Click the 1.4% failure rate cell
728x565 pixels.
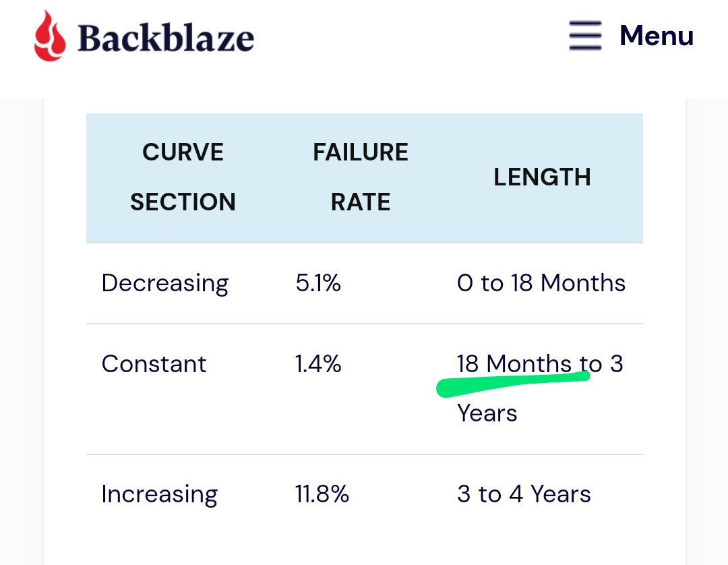(318, 363)
